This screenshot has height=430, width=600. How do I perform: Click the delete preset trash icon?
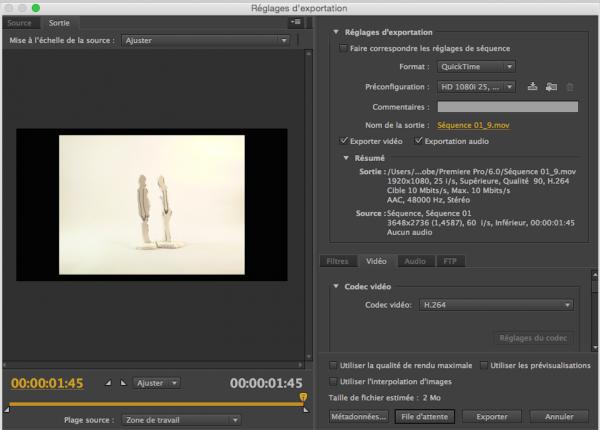[x=570, y=87]
